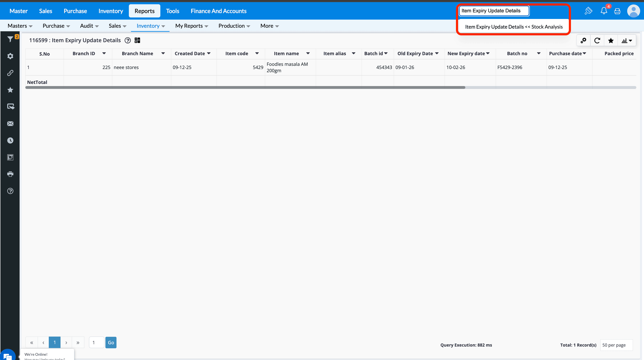The image size is (644, 360).
Task: Click the horizontal table scrollbar
Action: [245, 88]
